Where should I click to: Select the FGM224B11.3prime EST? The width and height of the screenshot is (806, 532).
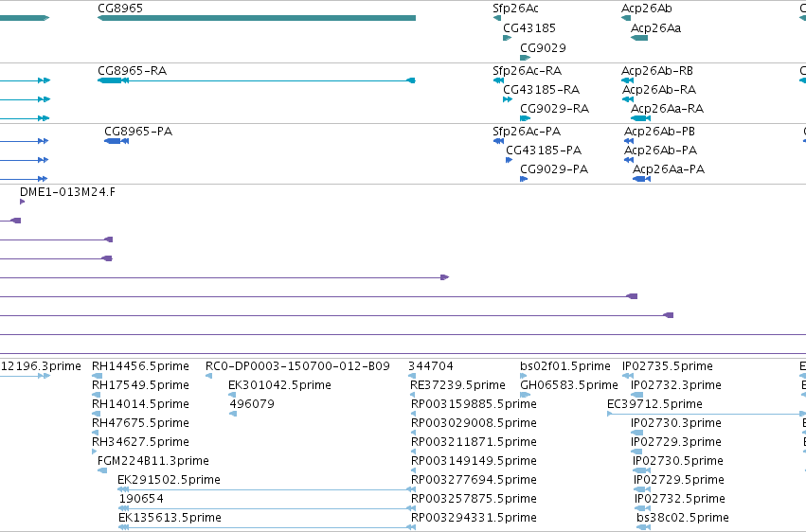coord(102,470)
